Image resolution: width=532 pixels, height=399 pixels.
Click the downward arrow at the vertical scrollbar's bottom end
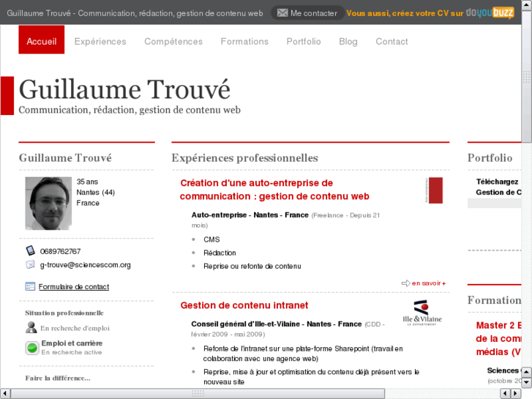pyautogui.click(x=527, y=383)
